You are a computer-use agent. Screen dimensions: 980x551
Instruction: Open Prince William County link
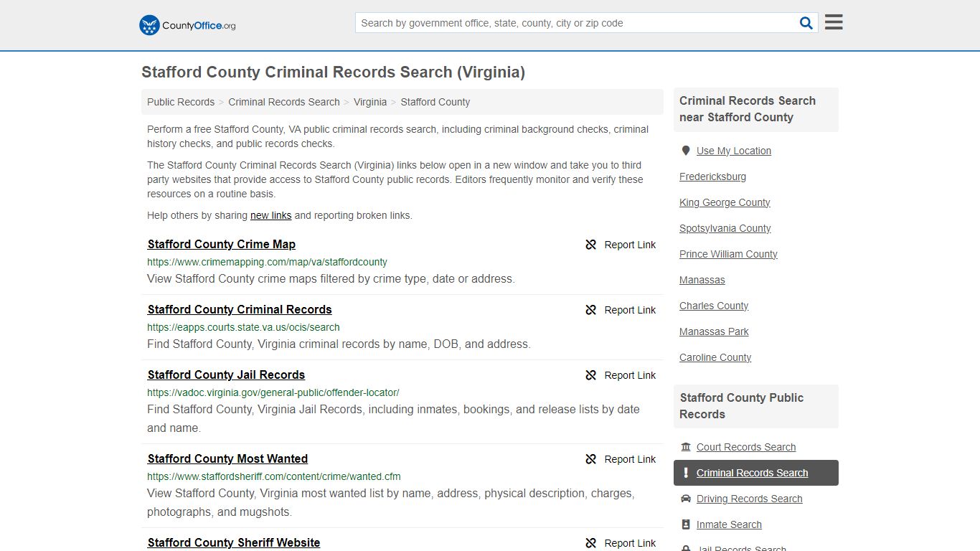(x=728, y=254)
